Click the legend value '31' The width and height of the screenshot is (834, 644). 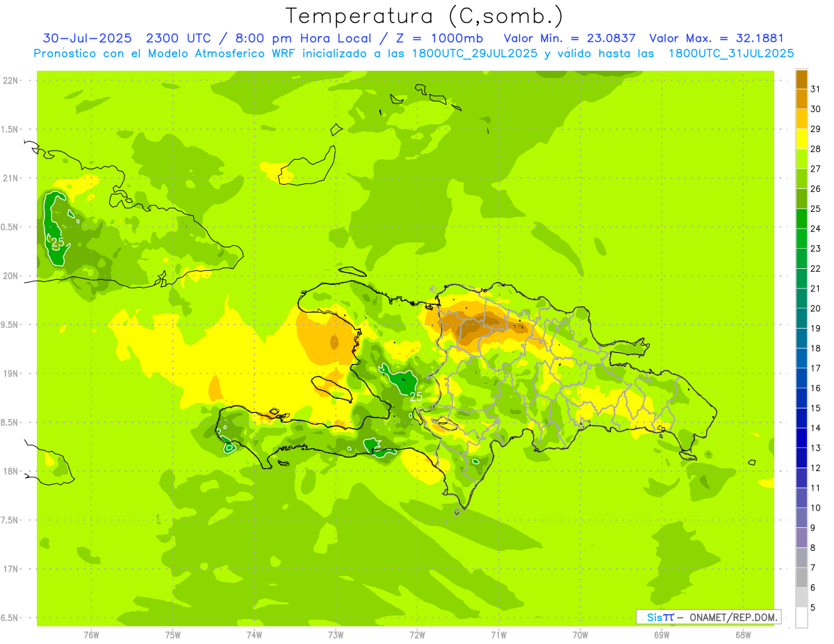[x=815, y=89]
